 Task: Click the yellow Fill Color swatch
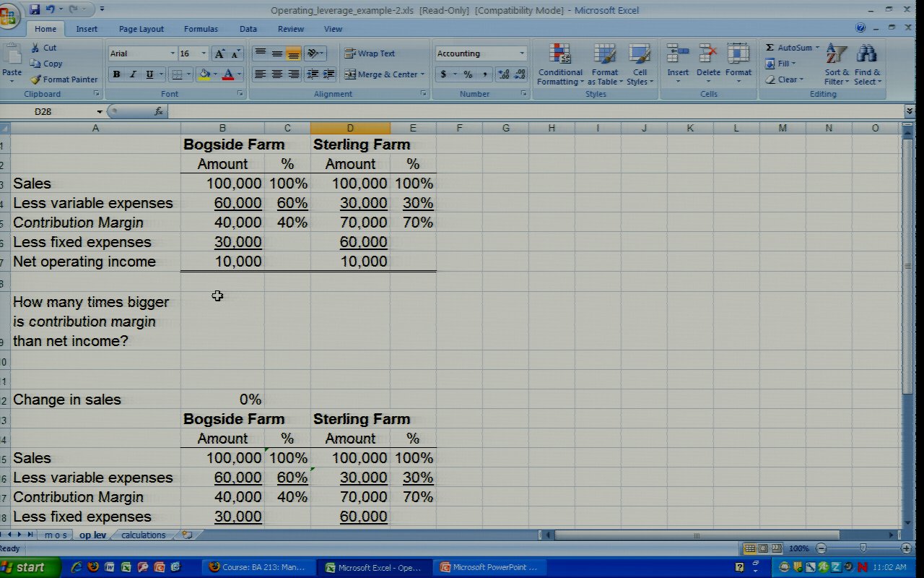(205, 74)
